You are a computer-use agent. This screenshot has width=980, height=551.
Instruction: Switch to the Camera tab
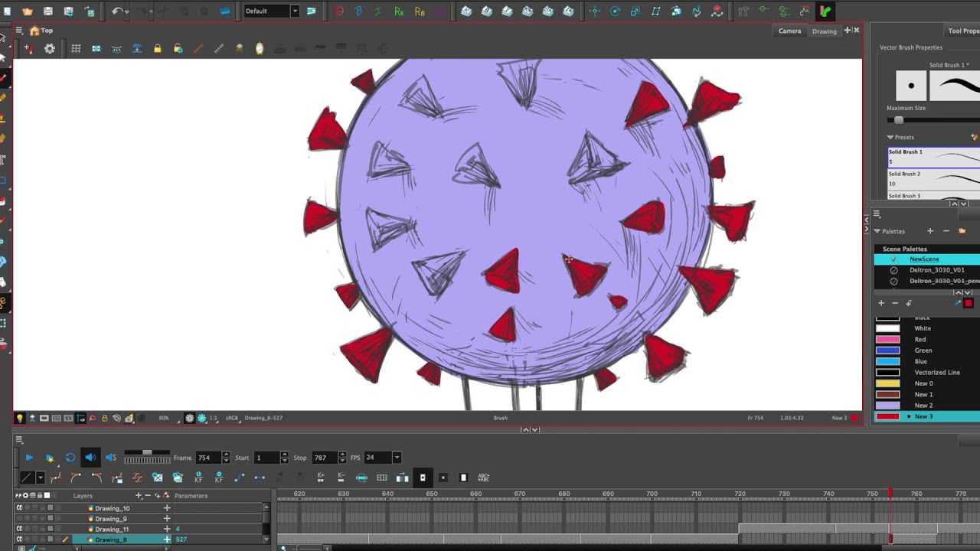click(x=789, y=31)
